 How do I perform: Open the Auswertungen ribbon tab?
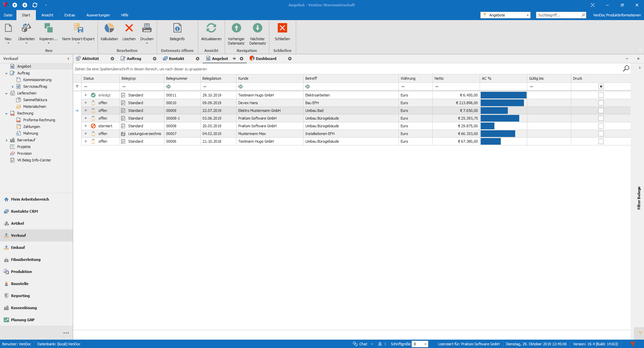tap(98, 15)
